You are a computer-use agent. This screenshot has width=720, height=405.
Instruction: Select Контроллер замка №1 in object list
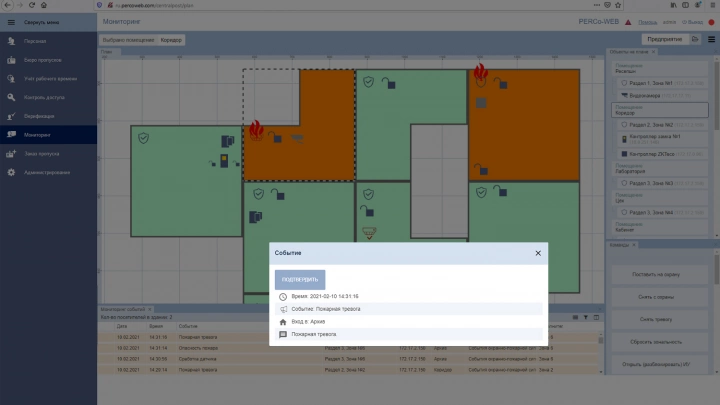tap(655, 136)
